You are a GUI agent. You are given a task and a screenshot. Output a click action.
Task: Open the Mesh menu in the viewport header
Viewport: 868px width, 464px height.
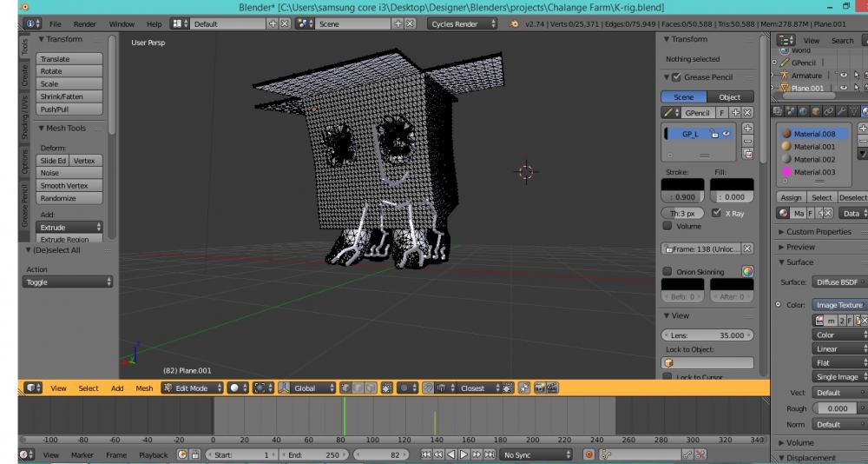click(144, 388)
